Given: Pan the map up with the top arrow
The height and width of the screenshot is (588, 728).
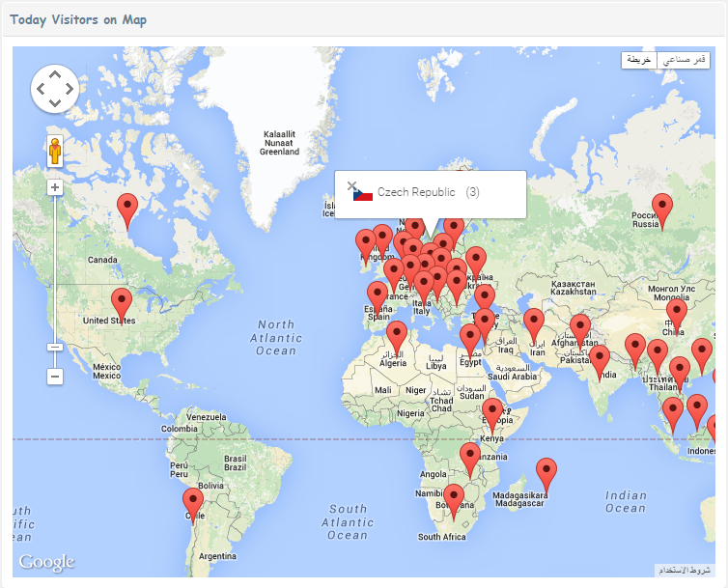Looking at the screenshot, I should pyautogui.click(x=55, y=74).
